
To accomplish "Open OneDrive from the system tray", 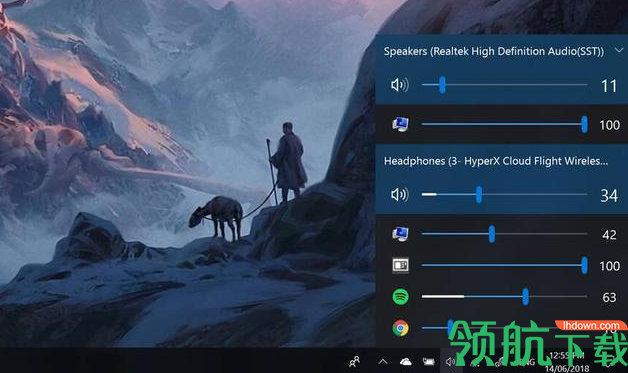I will [x=406, y=362].
